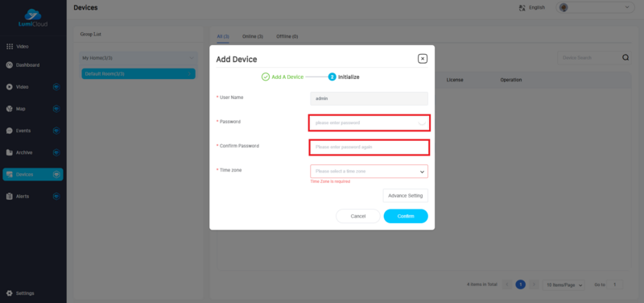
Task: Open the Events chat bubble icon
Action: [10, 131]
